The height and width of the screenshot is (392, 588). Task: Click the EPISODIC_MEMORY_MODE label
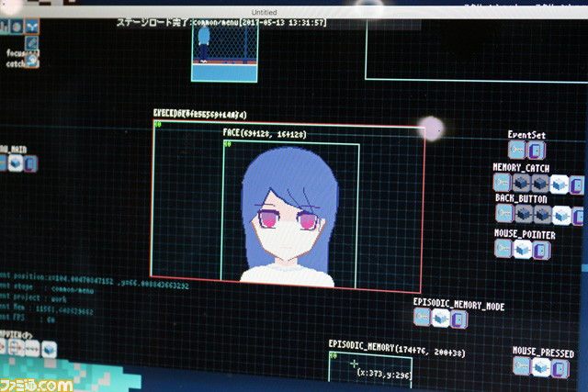point(459,304)
